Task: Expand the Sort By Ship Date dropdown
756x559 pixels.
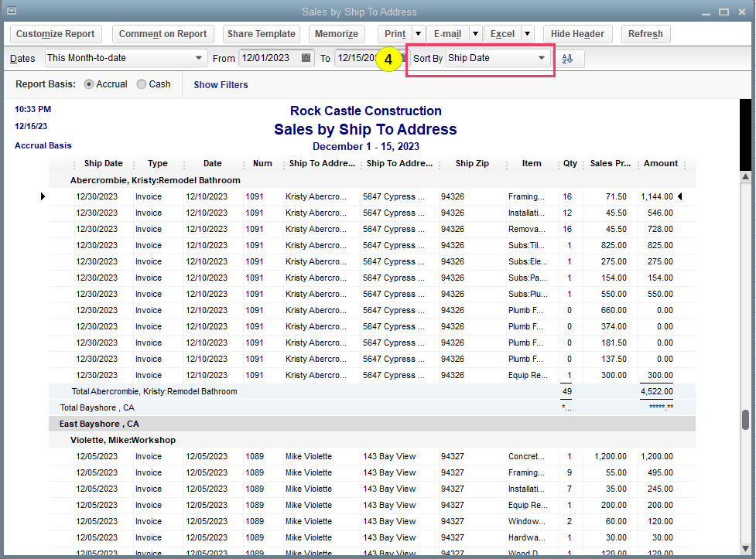Action: pyautogui.click(x=542, y=58)
